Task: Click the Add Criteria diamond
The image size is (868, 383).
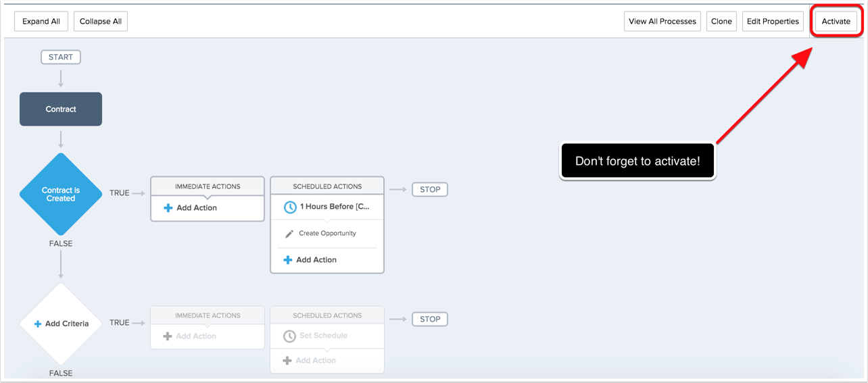Action: [61, 324]
